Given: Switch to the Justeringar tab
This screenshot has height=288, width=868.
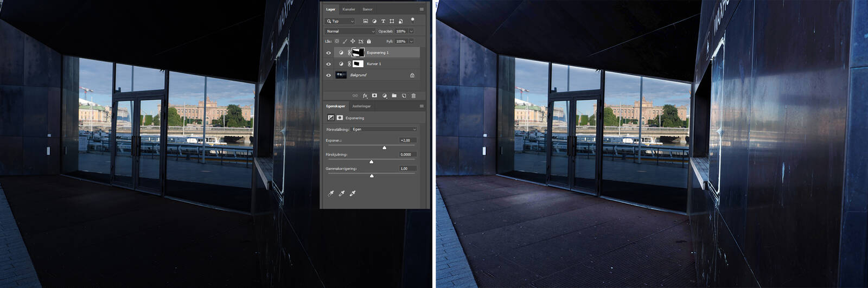Looking at the screenshot, I should (x=361, y=106).
